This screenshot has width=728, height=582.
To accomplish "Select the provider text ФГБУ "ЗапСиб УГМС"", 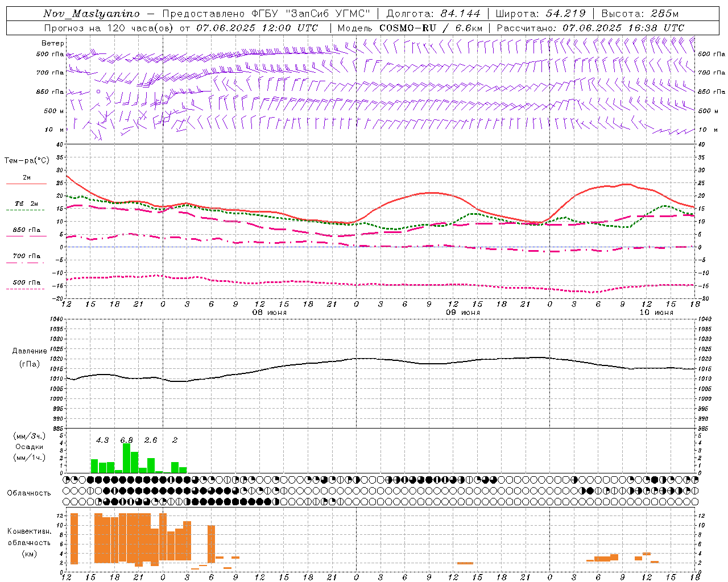I will [x=312, y=14].
